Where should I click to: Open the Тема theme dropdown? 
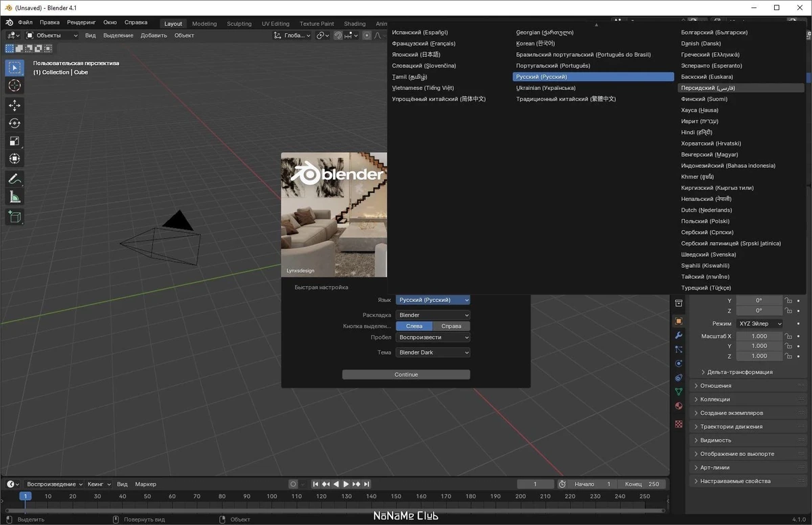point(433,352)
